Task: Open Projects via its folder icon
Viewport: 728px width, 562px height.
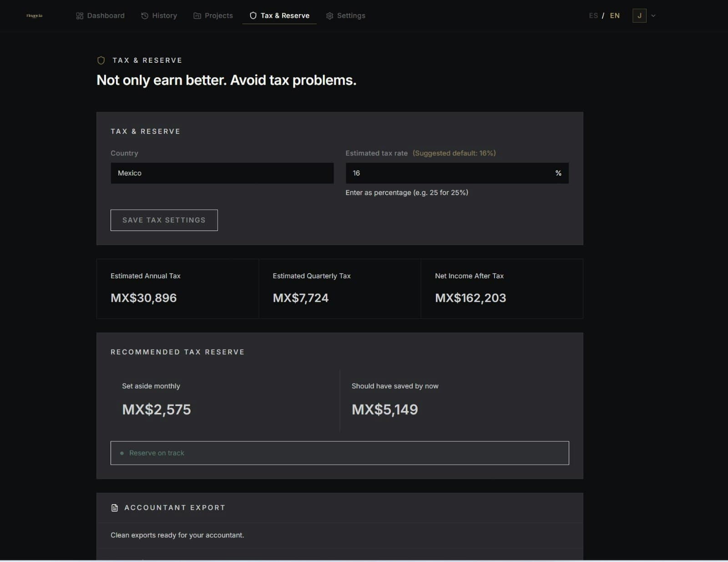Action: coord(197,15)
